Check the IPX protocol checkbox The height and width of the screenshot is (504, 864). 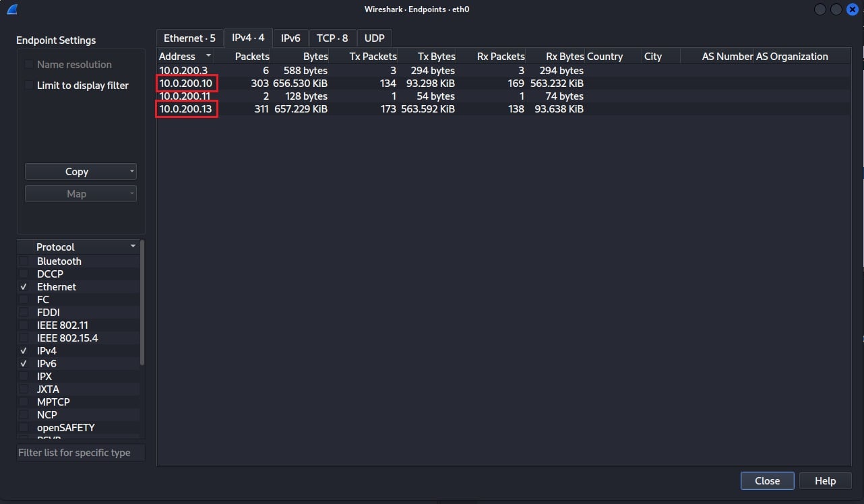(x=24, y=377)
